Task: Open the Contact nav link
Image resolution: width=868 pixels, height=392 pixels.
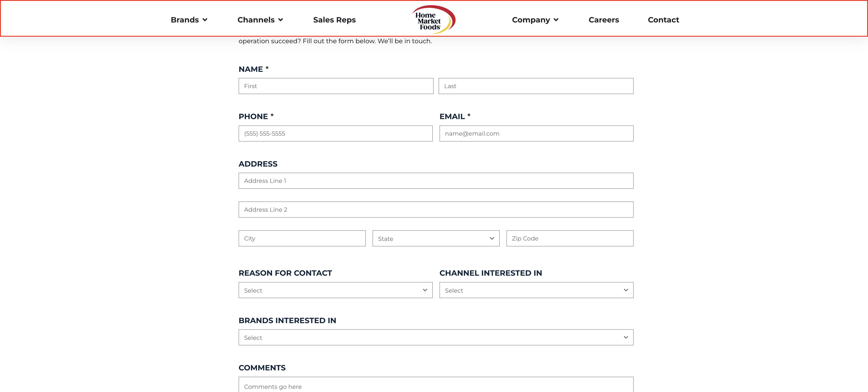Action: pos(663,20)
